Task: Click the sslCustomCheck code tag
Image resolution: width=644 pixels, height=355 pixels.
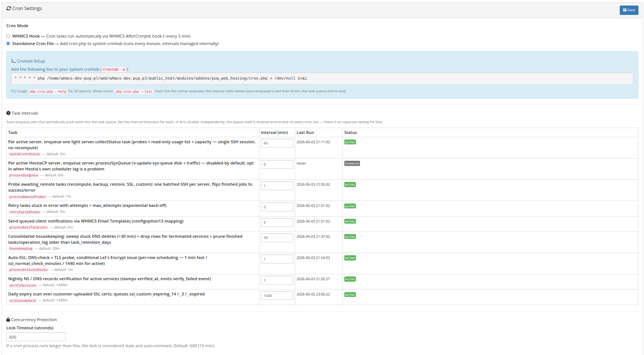Action: click(23, 301)
